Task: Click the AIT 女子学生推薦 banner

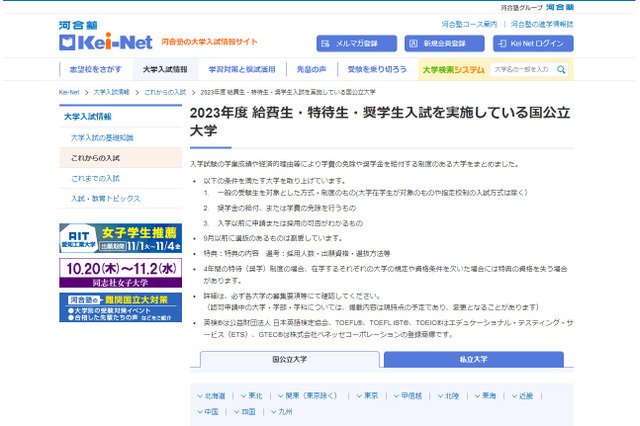Action: click(120, 238)
